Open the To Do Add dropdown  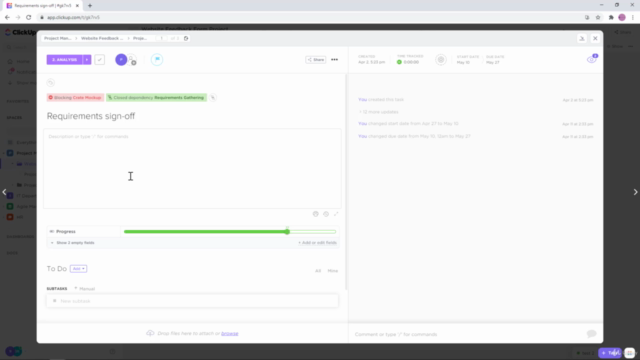78,269
